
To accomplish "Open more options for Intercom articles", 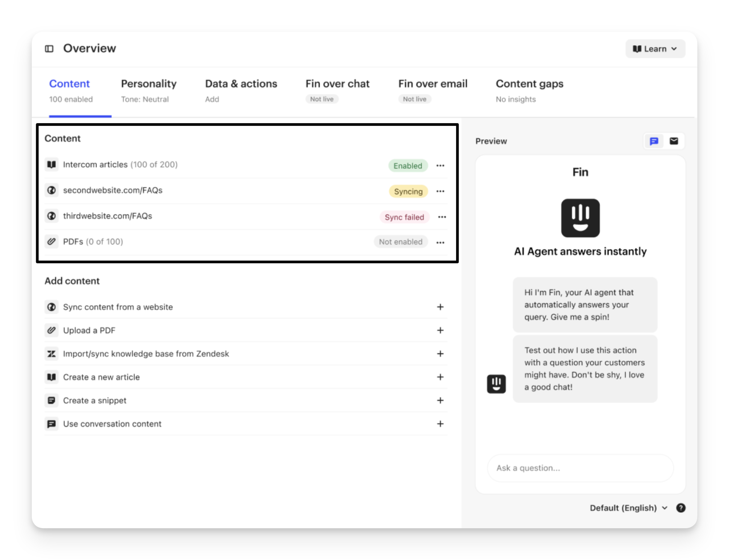I will [x=440, y=166].
